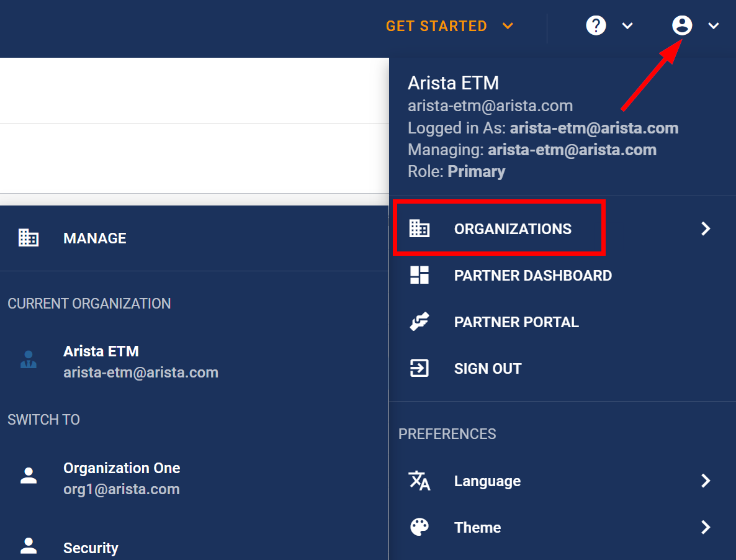
Task: Click the Partner Portal plug icon
Action: [x=420, y=322]
